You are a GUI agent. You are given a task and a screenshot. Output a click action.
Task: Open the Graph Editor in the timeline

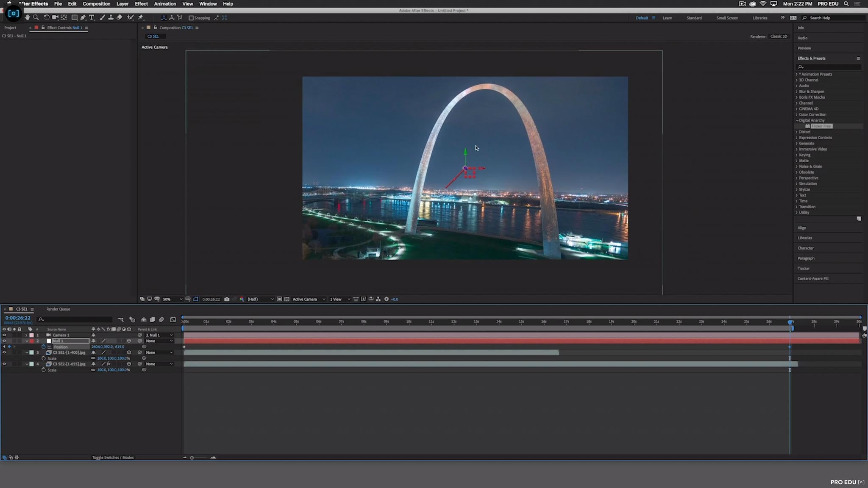point(172,320)
